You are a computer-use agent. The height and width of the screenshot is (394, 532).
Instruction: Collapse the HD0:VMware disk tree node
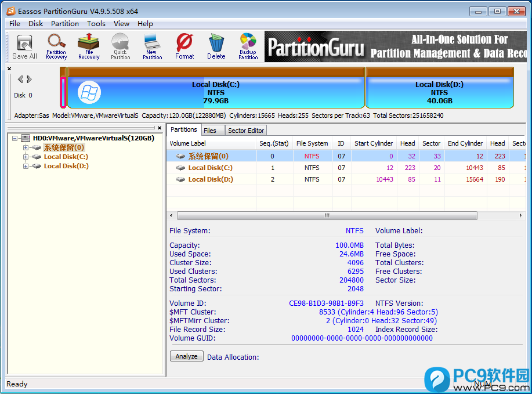click(15, 138)
